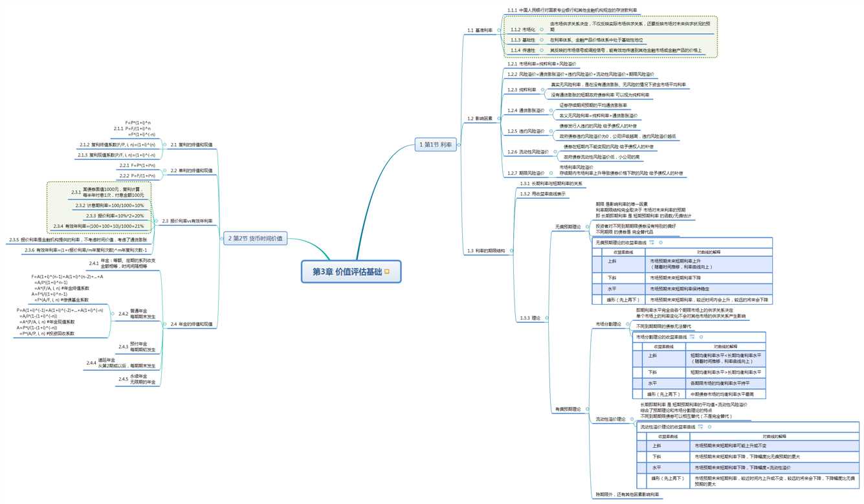Select node 2.3.6 有效年利率 formula
This screenshot has height=504, width=864.
(x=86, y=250)
